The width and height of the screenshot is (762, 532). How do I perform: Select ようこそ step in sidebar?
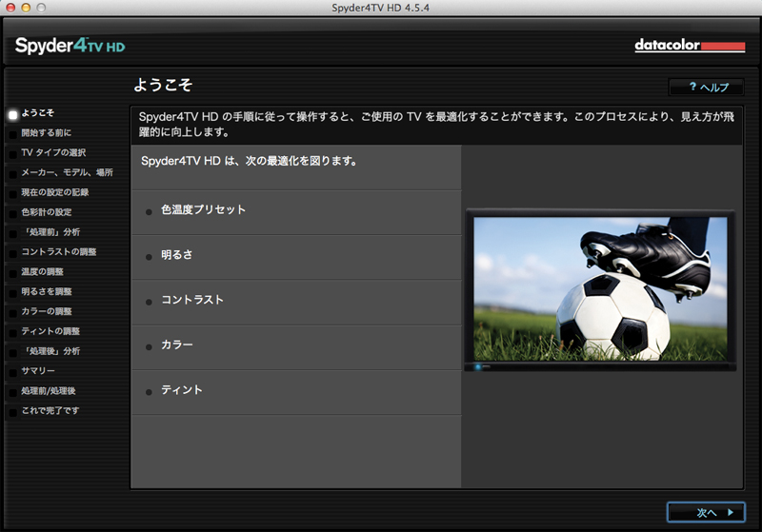(38, 112)
